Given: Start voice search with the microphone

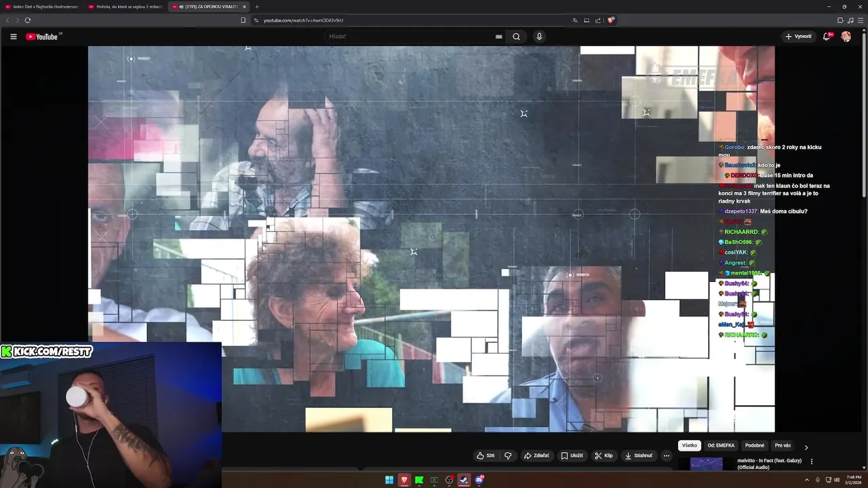Looking at the screenshot, I should [x=539, y=37].
